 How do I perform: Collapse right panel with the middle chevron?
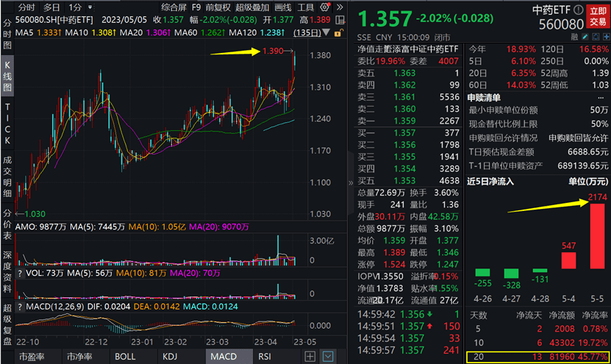pos(350,182)
